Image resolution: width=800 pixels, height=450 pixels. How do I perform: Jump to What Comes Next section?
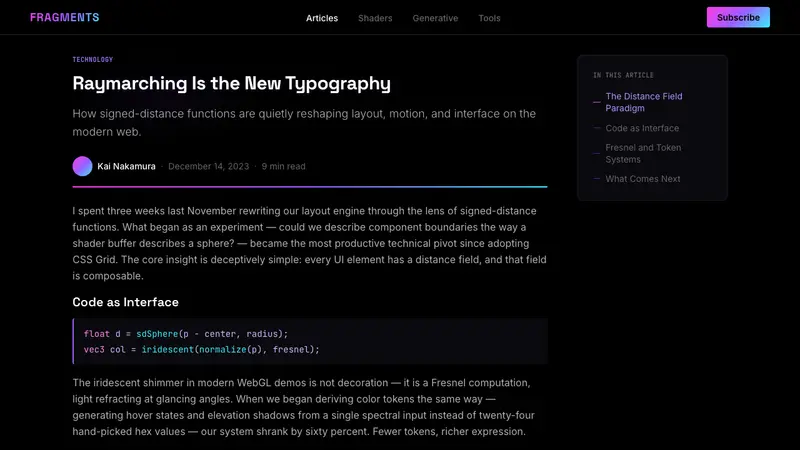(642, 179)
